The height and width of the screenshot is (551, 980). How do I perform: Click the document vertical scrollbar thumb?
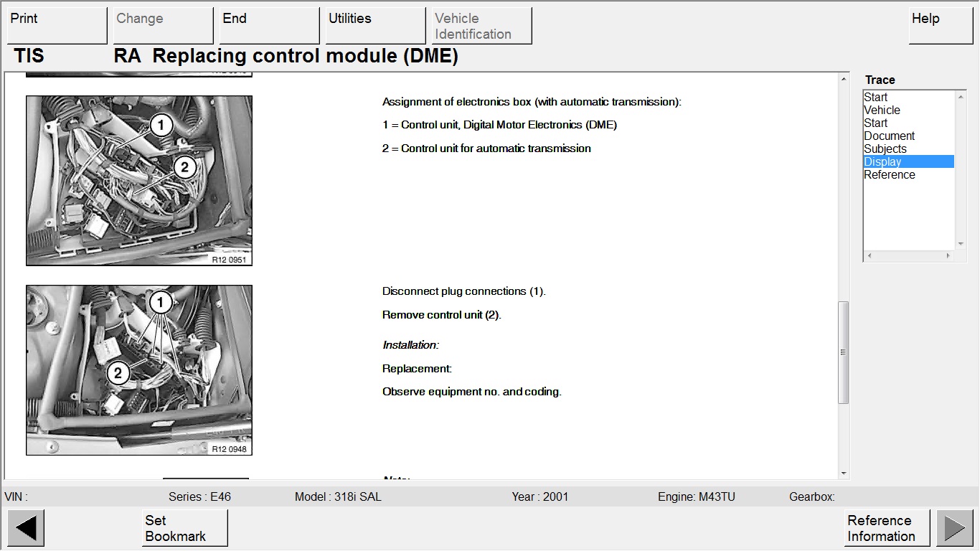844,352
